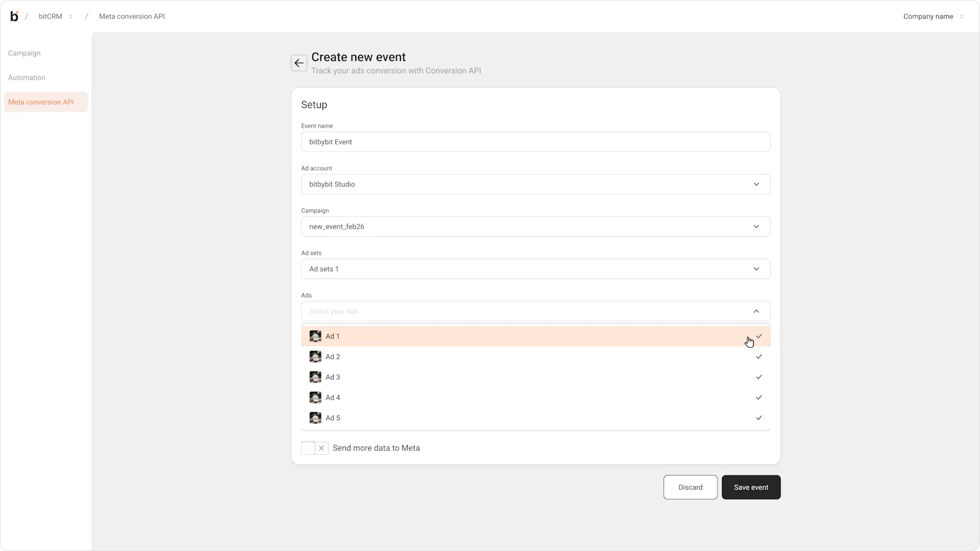The image size is (980, 551).
Task: Go to Automation in the sidebar
Action: [x=27, y=78]
